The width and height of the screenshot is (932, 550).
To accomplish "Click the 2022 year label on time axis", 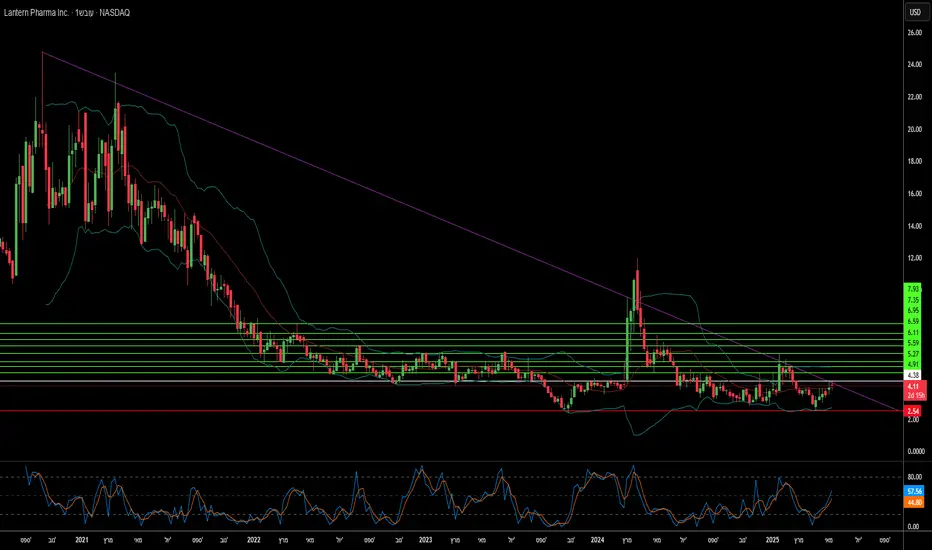I will 253,538.
